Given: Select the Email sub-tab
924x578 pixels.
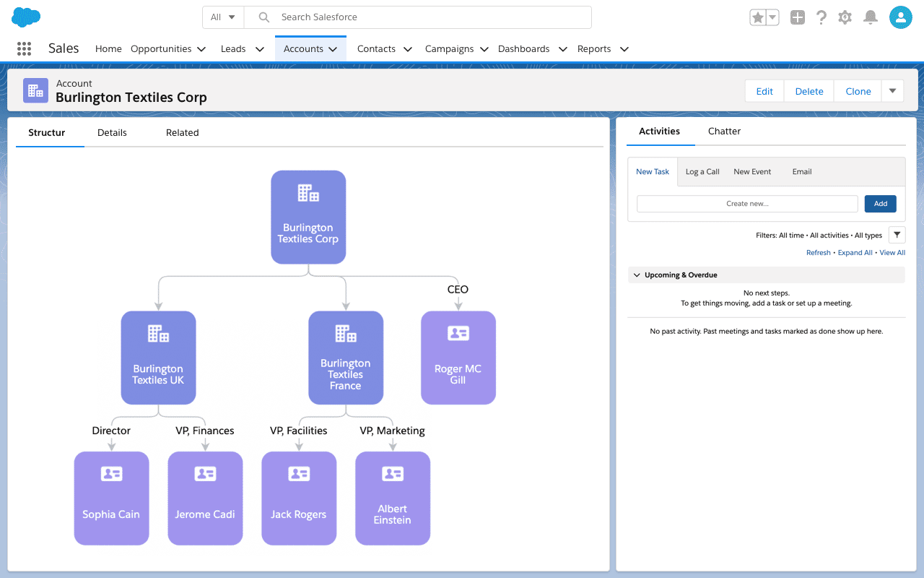Looking at the screenshot, I should 802,172.
